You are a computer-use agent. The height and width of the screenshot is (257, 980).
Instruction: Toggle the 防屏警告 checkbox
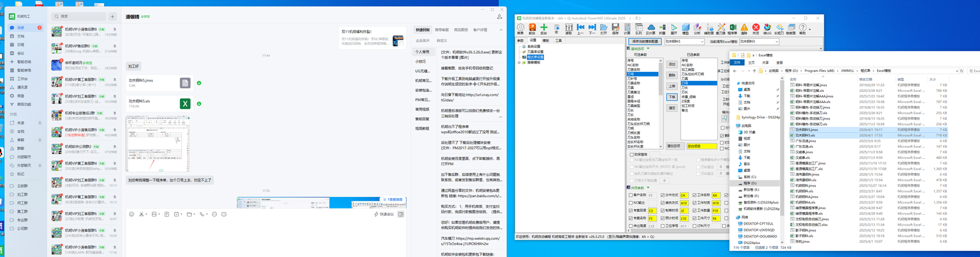click(x=632, y=155)
